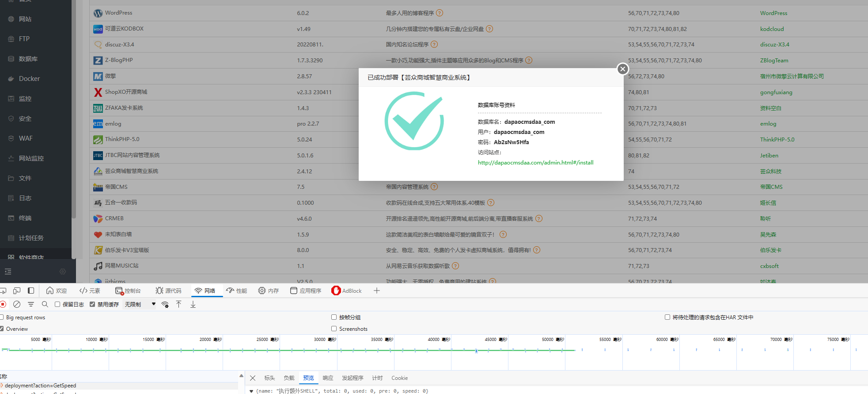Switch to DevTools 源代码 tab
Image resolution: width=868 pixels, height=394 pixels.
pyautogui.click(x=168, y=291)
